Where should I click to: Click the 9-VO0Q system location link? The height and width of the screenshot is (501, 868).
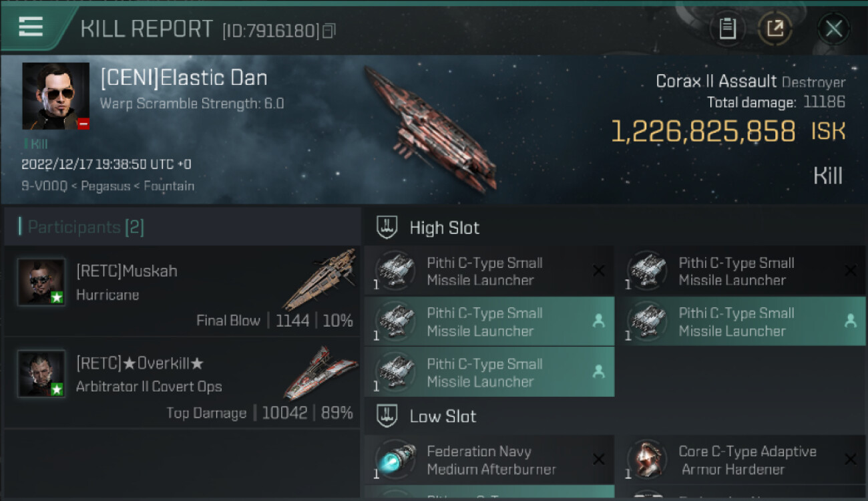[x=45, y=186]
